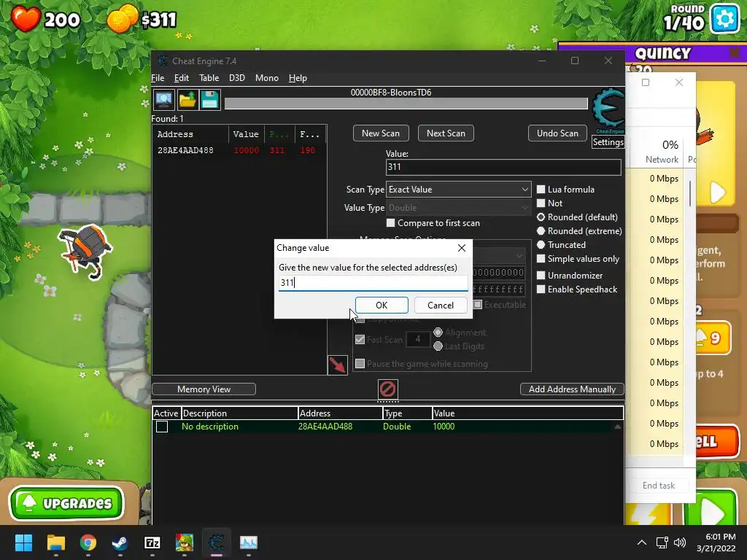Open the Edit menu
This screenshot has width=747, height=560.
(182, 78)
